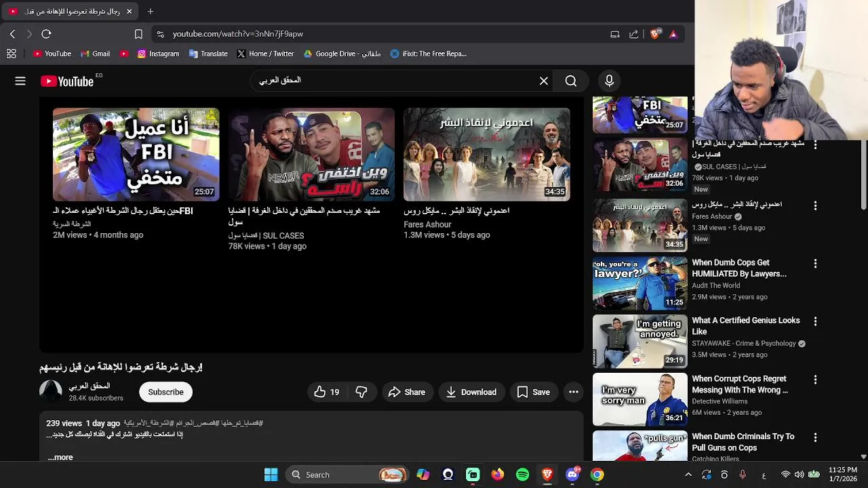
Task: Launch Spotify from the taskbar
Action: (x=522, y=474)
